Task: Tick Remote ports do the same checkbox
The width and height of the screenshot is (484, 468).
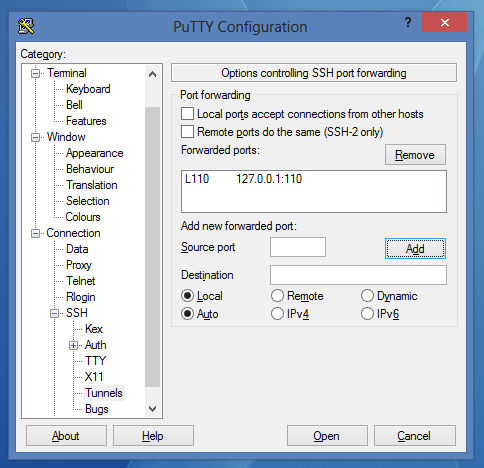Action: pyautogui.click(x=187, y=131)
